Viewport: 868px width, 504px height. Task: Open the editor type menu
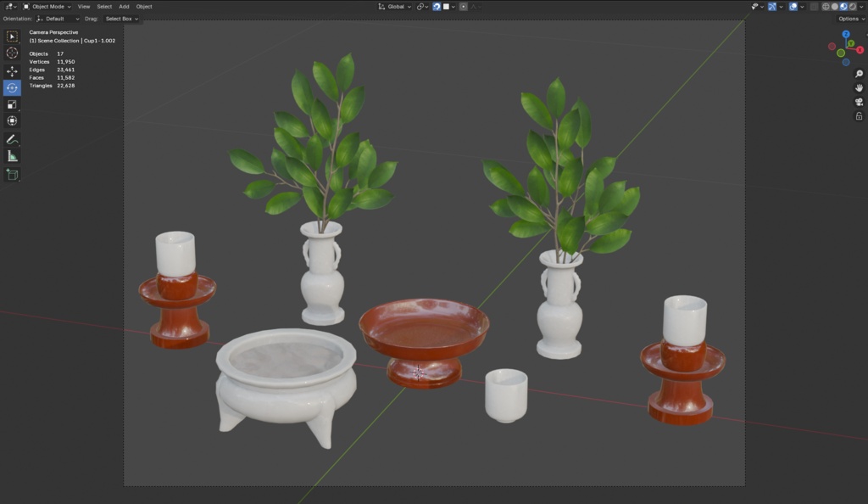tap(10, 7)
